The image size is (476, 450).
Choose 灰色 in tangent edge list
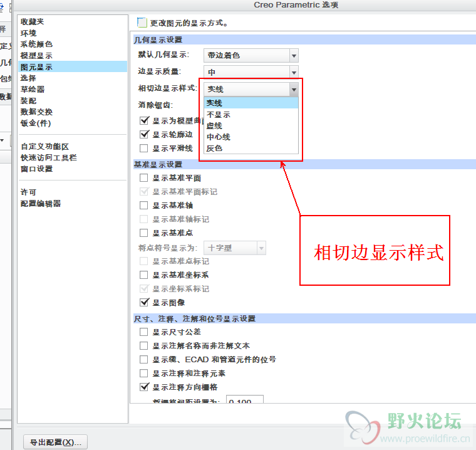(x=251, y=148)
